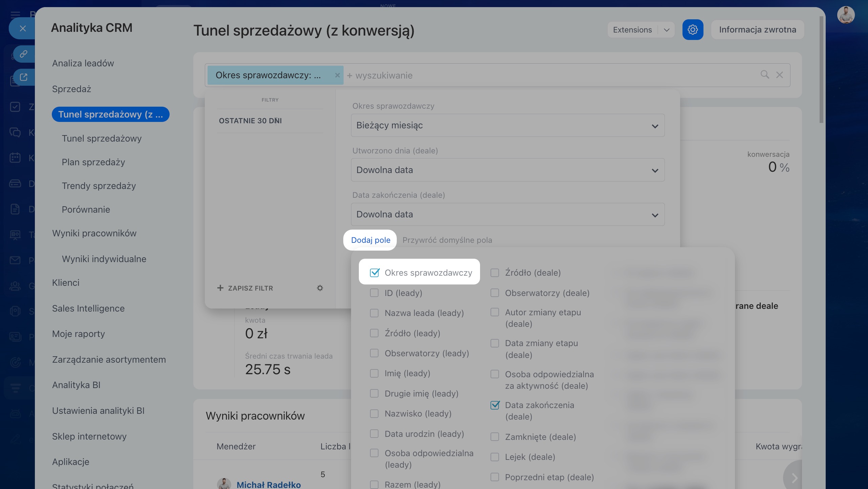
Task: Check the ID (leady) field
Action: [x=374, y=293]
